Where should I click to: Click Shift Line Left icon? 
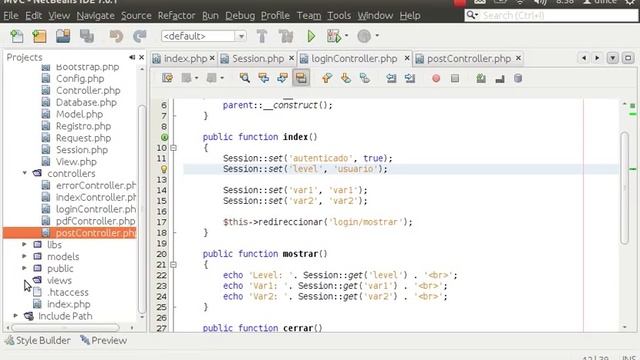click(391, 78)
